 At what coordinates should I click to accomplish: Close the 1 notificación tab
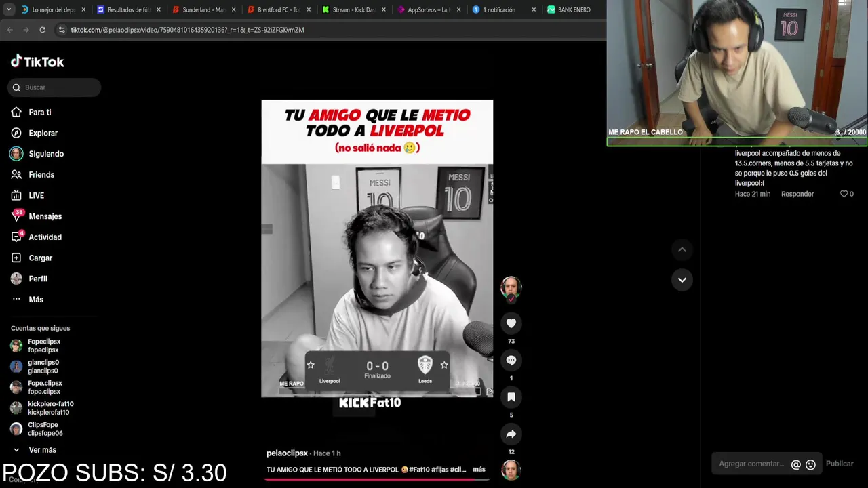tap(533, 9)
